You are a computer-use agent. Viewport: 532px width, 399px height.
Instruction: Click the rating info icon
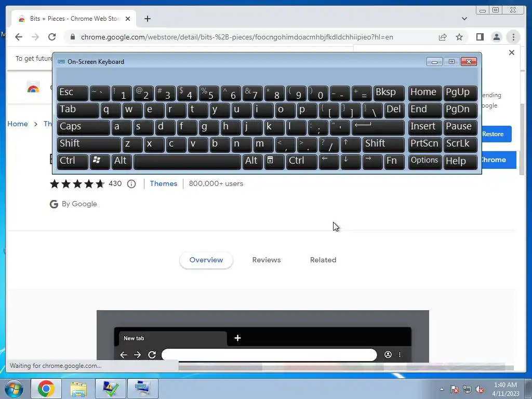pos(131,184)
